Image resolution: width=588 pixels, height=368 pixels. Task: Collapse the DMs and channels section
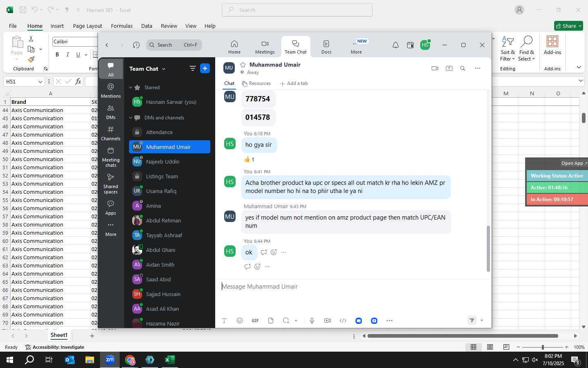131,118
